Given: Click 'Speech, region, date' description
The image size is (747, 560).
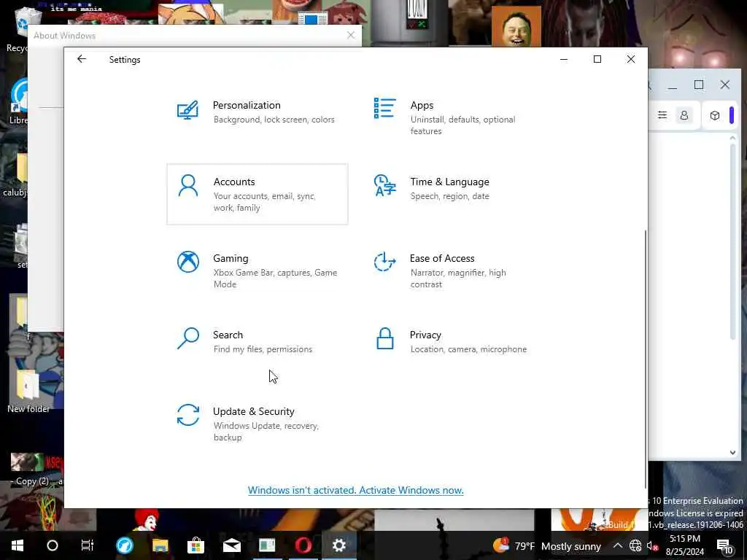Looking at the screenshot, I should (x=449, y=196).
